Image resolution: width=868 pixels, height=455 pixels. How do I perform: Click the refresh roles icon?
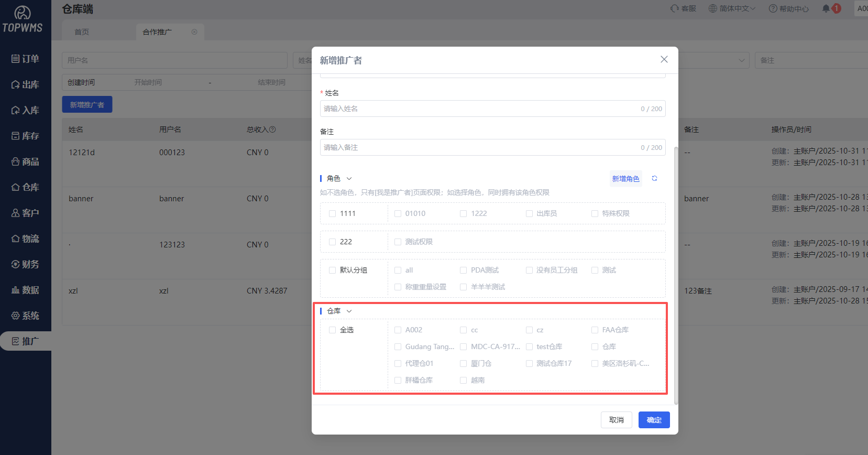pos(654,179)
